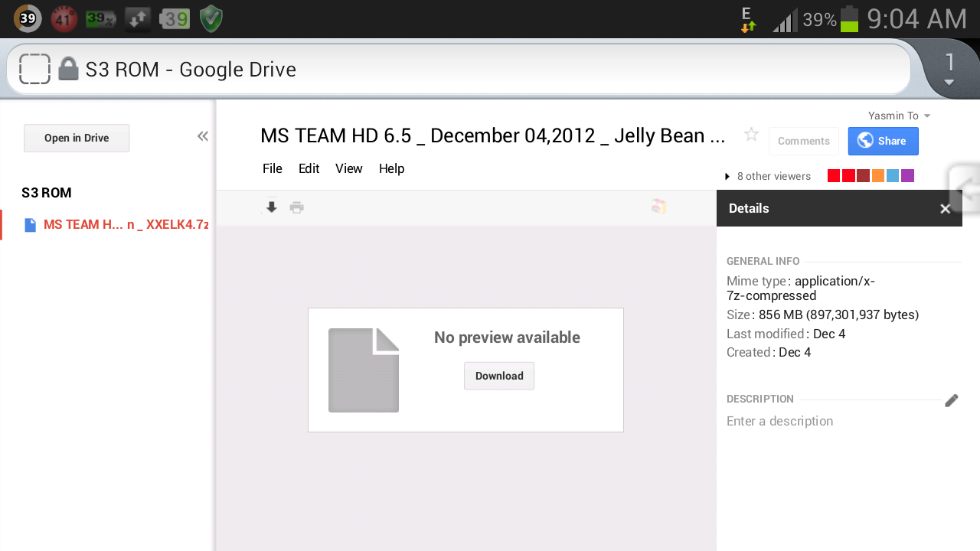Open the Edit menu
Screen dimensions: 980x551
(309, 169)
